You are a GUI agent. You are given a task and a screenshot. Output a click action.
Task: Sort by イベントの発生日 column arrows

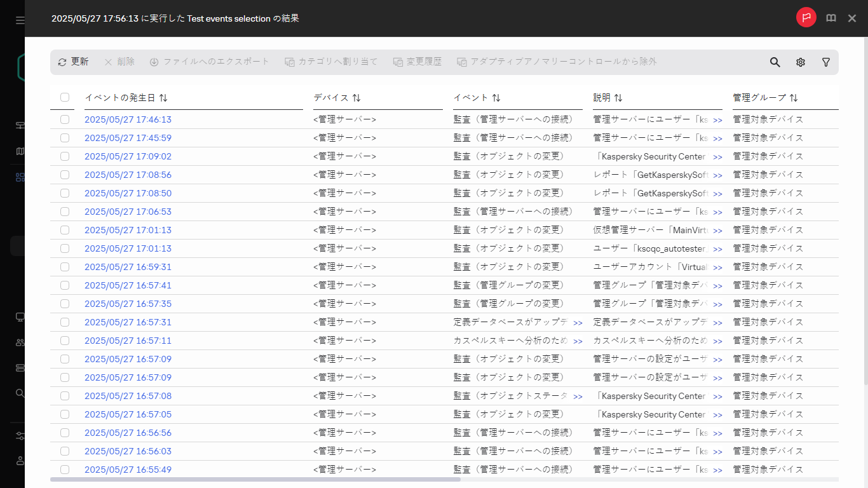coord(163,98)
